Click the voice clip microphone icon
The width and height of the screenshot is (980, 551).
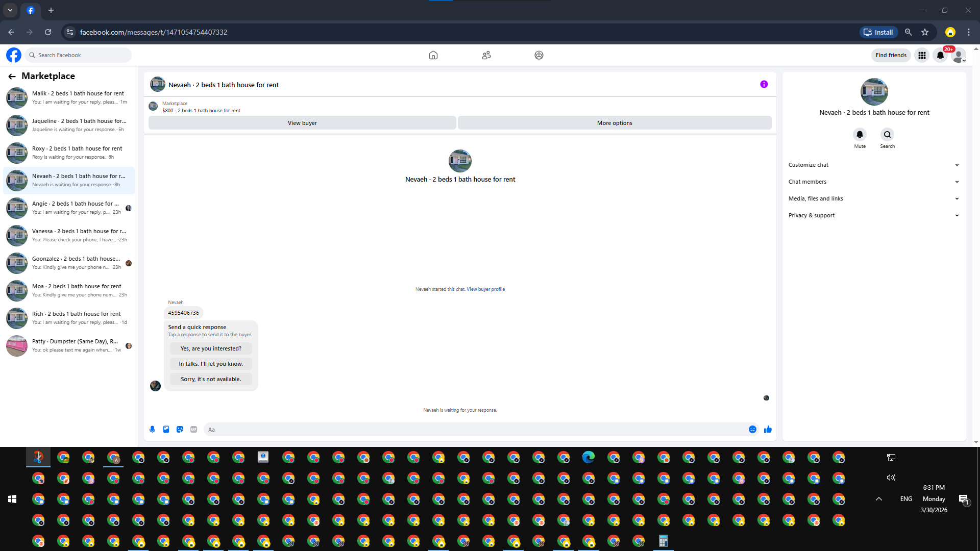pos(152,430)
